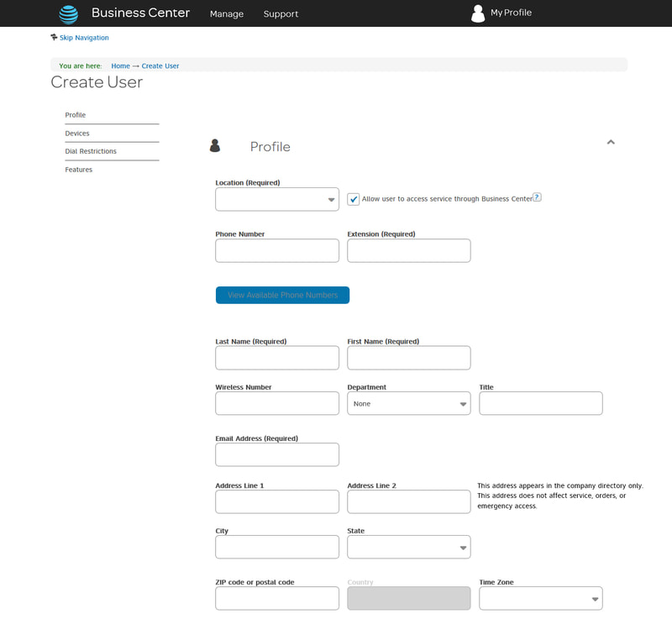Select Profile in the side navigation

(x=76, y=115)
